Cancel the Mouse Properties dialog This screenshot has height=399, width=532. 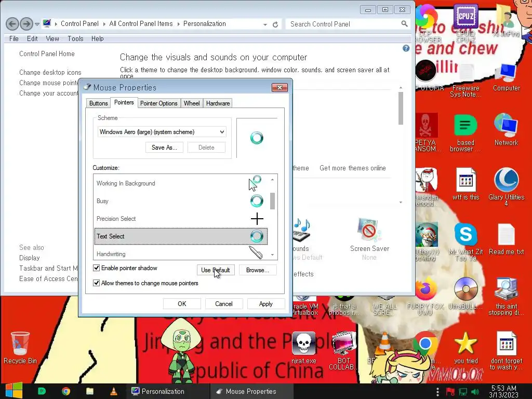click(x=224, y=303)
